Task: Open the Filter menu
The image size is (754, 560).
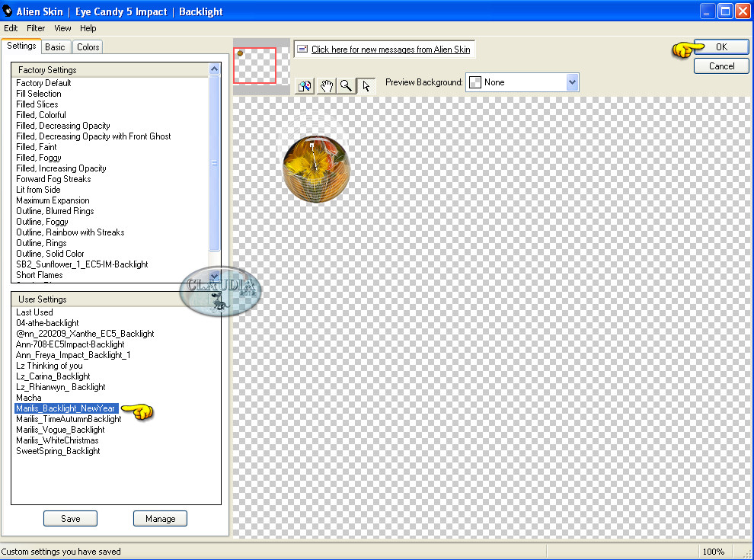Action: point(36,28)
